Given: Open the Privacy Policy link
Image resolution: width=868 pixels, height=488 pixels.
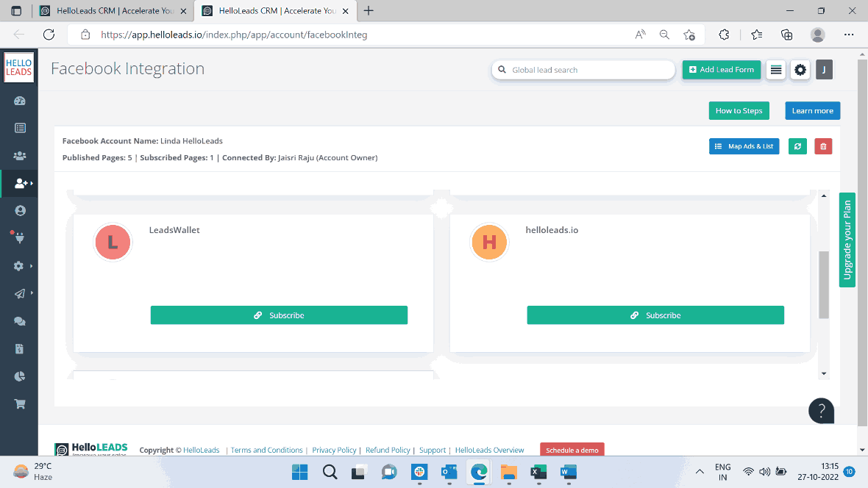Looking at the screenshot, I should pos(335,450).
